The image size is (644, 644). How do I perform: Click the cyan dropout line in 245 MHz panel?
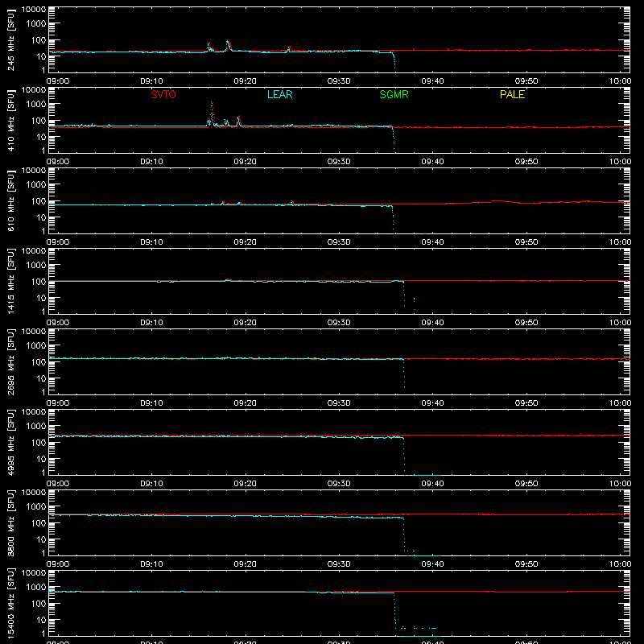(x=394, y=61)
